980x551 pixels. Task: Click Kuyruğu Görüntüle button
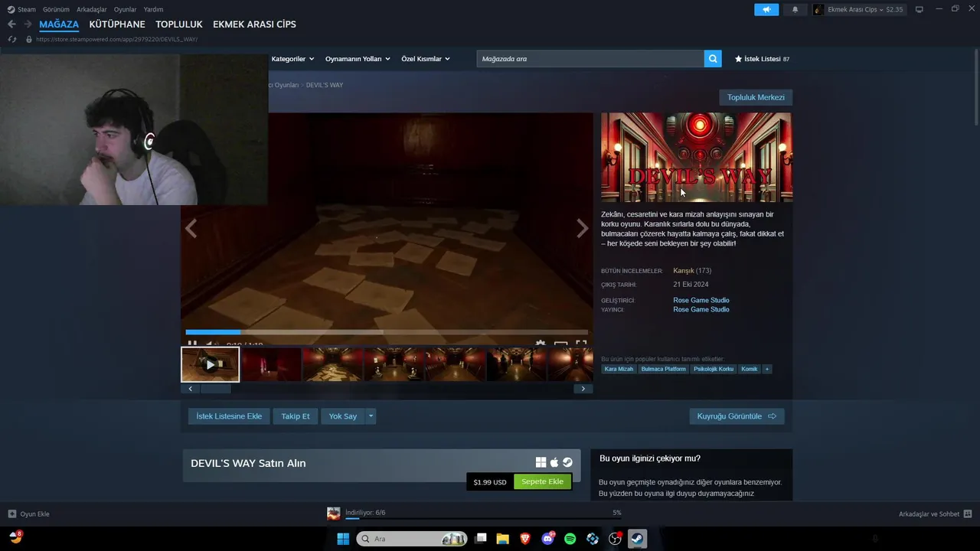pos(737,416)
